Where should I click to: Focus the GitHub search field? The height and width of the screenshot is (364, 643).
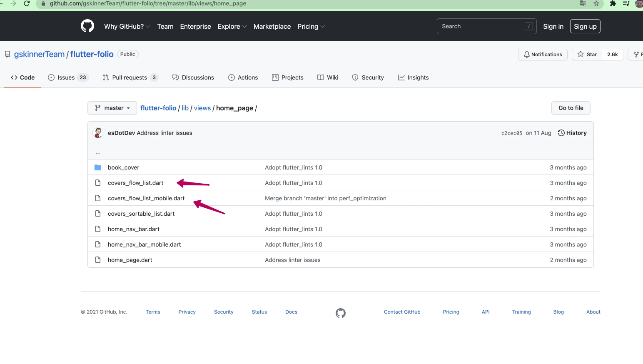pos(486,26)
